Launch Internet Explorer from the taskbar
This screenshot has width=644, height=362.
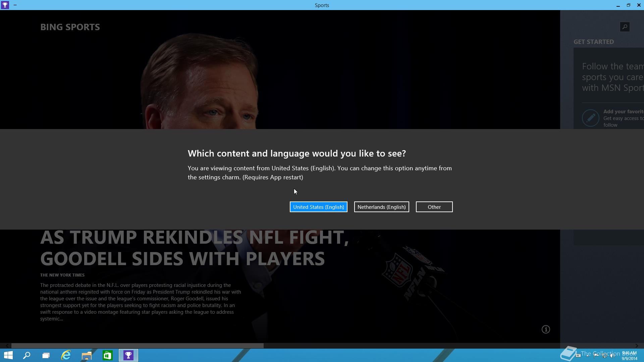click(66, 355)
